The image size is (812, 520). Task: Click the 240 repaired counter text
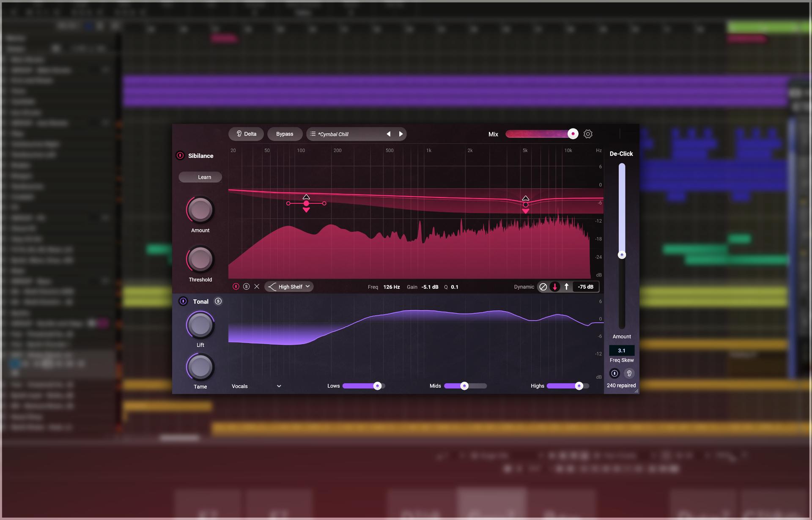tap(621, 386)
